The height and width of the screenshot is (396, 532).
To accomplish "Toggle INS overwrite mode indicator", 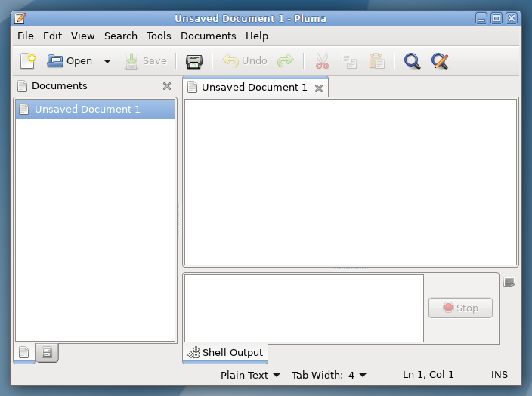I will [x=499, y=375].
